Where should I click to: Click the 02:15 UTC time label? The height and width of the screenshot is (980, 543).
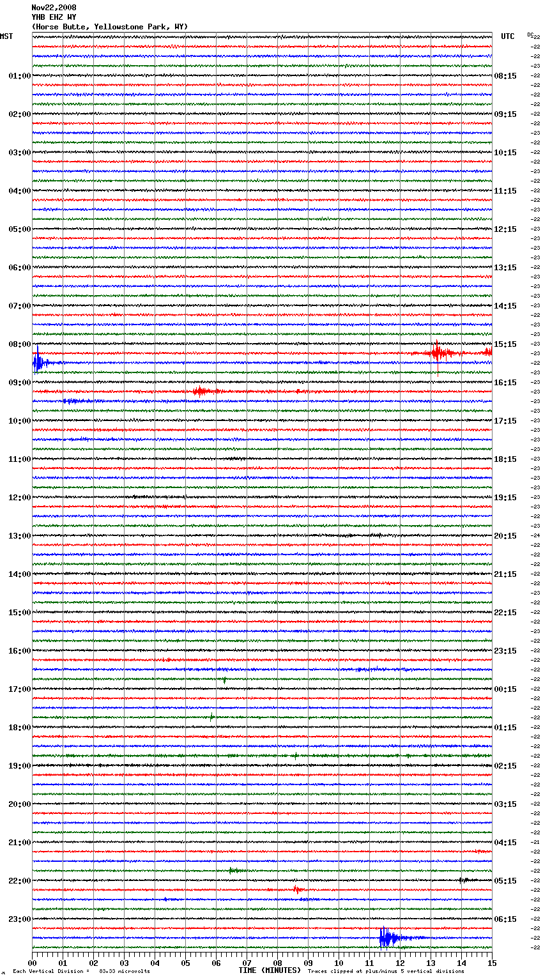(x=505, y=766)
